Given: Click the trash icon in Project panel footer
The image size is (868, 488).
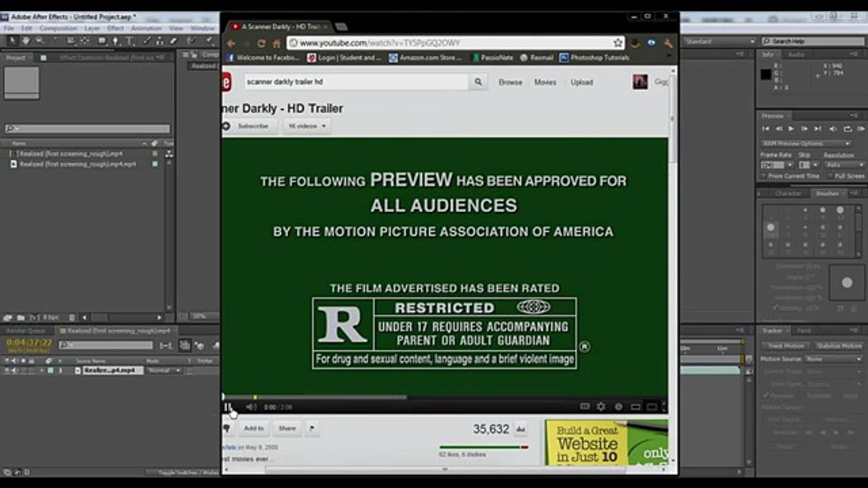Looking at the screenshot, I should (72, 317).
